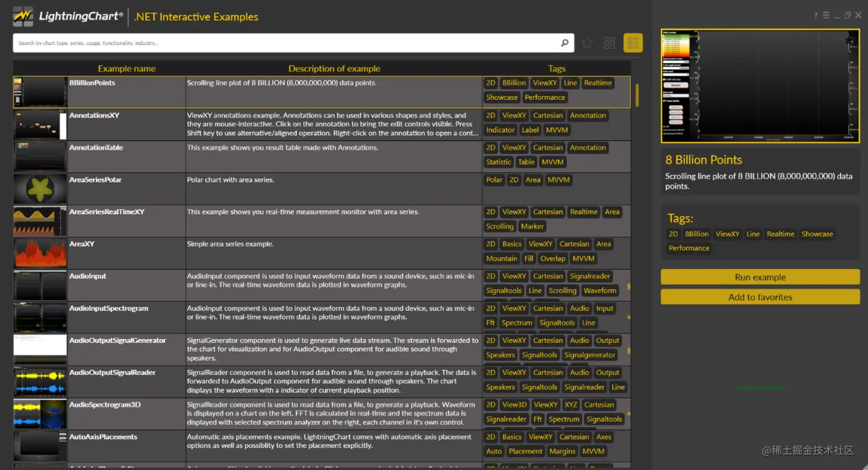Open the help question mark icon
The height and width of the screenshot is (470, 868).
[815, 15]
